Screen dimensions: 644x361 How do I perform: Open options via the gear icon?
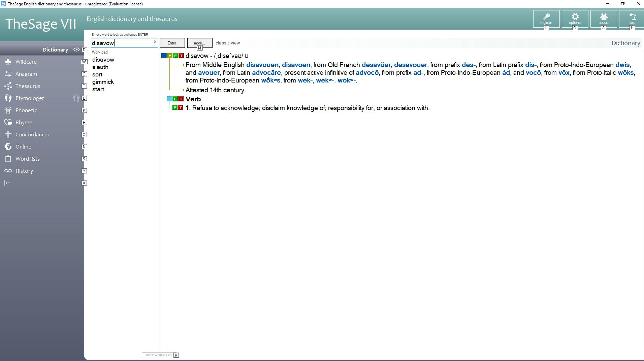click(x=575, y=19)
